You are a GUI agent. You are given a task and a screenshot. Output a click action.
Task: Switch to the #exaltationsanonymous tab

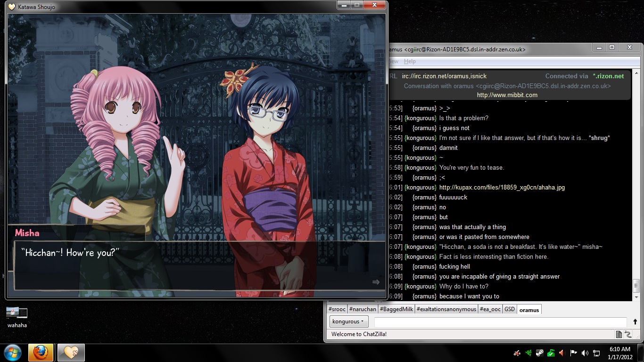click(x=446, y=309)
